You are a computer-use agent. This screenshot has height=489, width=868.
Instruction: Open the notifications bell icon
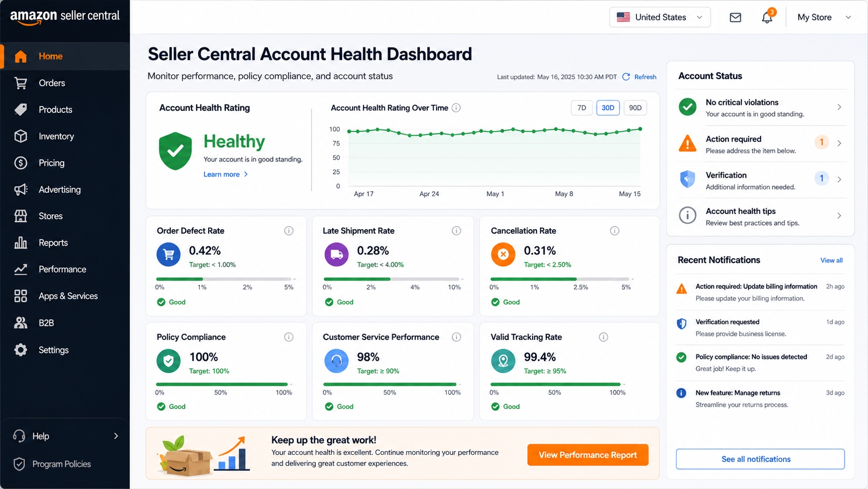[x=767, y=17]
